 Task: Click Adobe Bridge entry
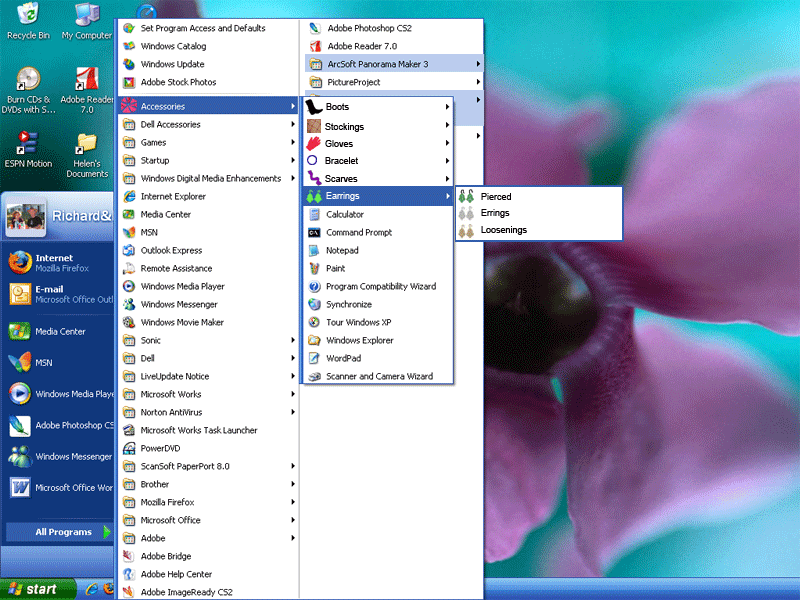[208, 556]
